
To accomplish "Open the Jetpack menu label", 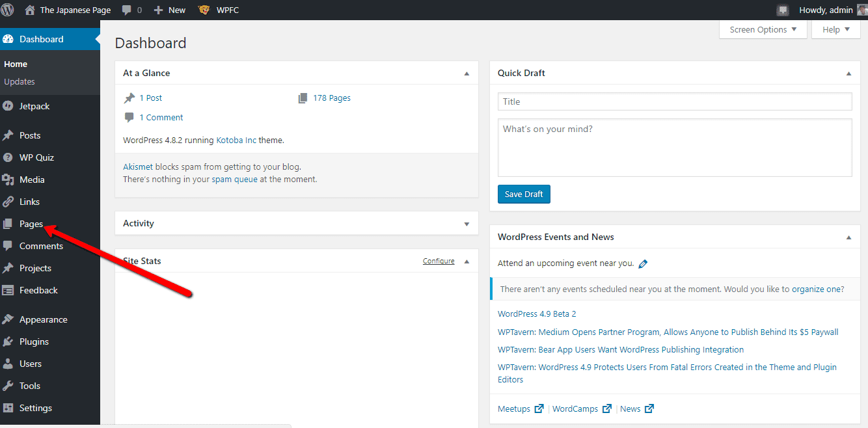I will 34,106.
